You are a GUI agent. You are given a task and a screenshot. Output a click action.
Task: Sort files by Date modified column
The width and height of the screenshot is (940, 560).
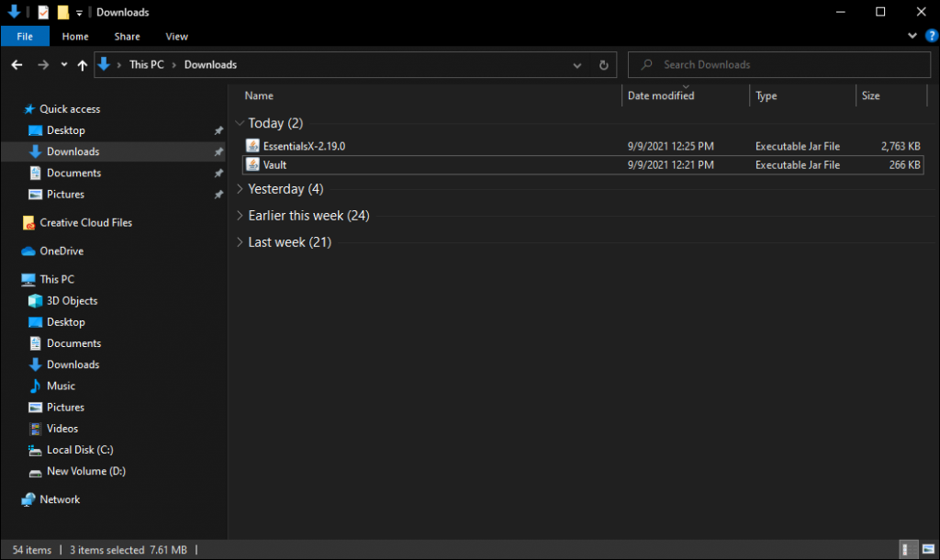click(661, 95)
